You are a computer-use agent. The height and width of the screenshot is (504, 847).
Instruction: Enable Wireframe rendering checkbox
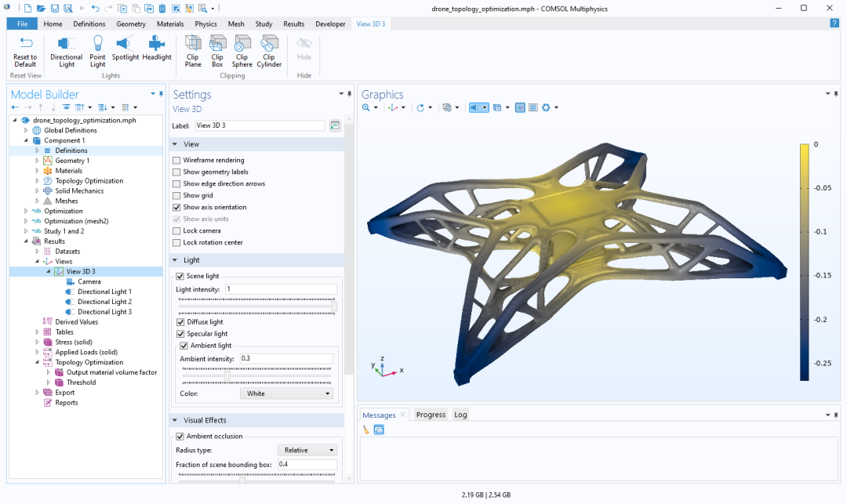pos(176,160)
